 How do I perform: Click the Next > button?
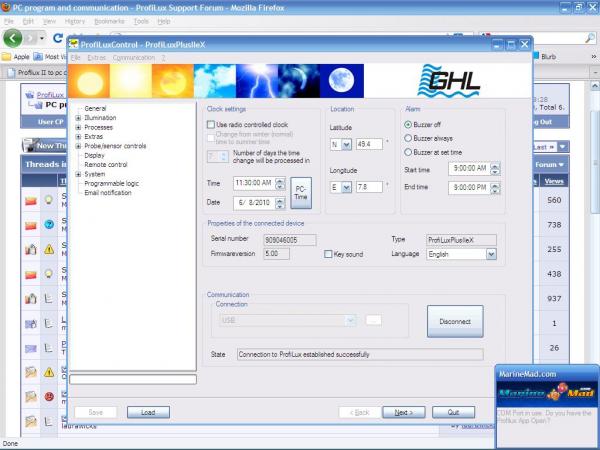point(403,412)
